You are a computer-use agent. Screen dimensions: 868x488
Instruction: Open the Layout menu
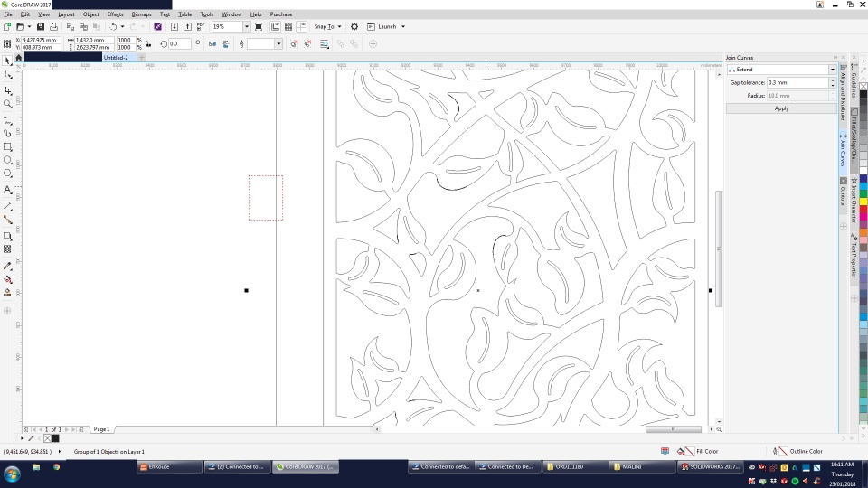(x=66, y=14)
